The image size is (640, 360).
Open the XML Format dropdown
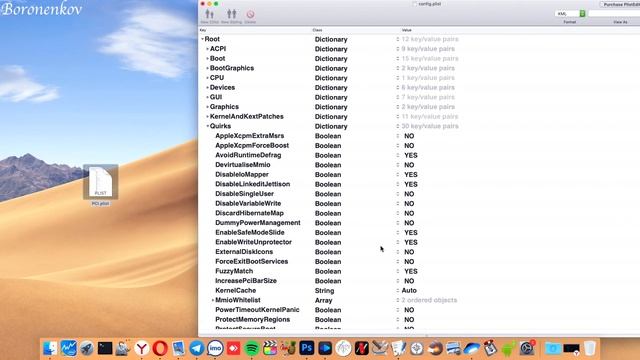[x=570, y=13]
